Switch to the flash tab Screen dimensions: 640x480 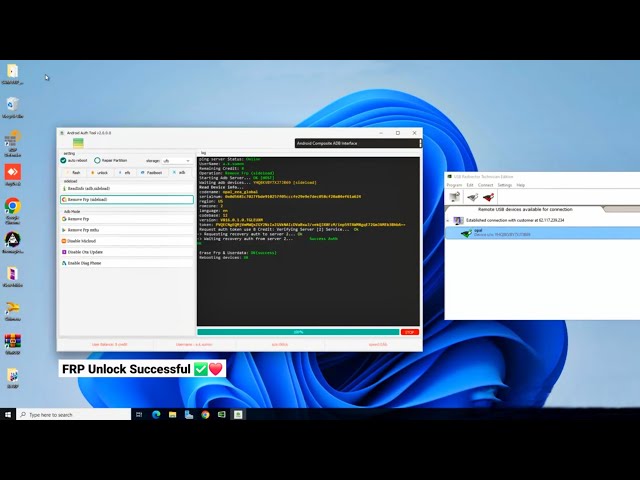(x=73, y=173)
